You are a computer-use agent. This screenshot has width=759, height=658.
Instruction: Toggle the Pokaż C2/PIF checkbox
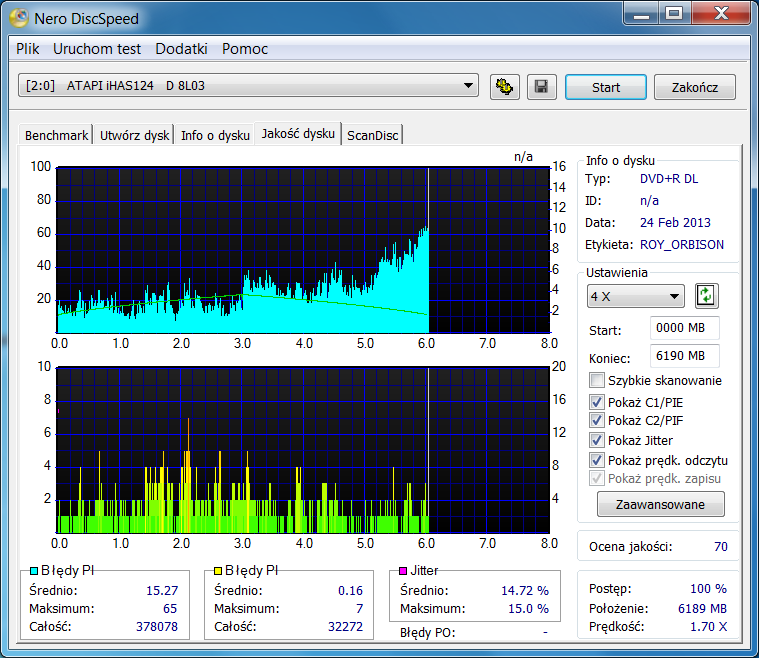pyautogui.click(x=596, y=420)
